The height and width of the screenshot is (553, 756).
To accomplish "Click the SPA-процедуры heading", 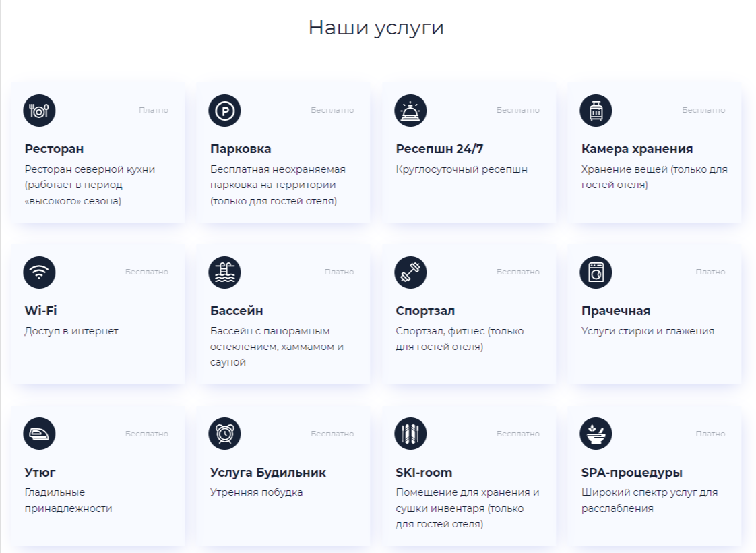I will tap(631, 473).
